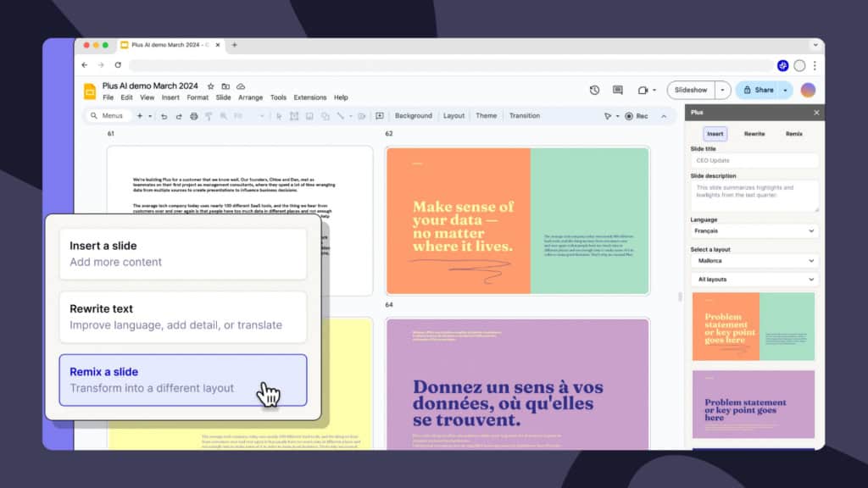The width and height of the screenshot is (868, 488).
Task: Expand the All layouts dropdown
Action: click(753, 280)
